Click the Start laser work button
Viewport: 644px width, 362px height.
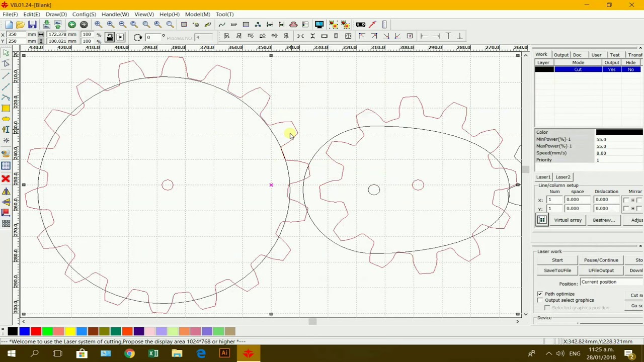[x=557, y=260]
